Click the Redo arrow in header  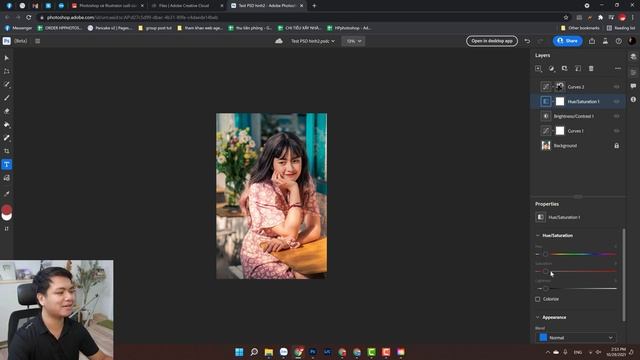coord(540,41)
